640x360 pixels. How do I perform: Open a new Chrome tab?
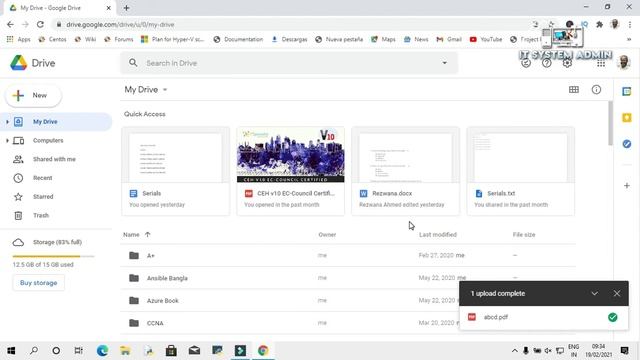127,8
